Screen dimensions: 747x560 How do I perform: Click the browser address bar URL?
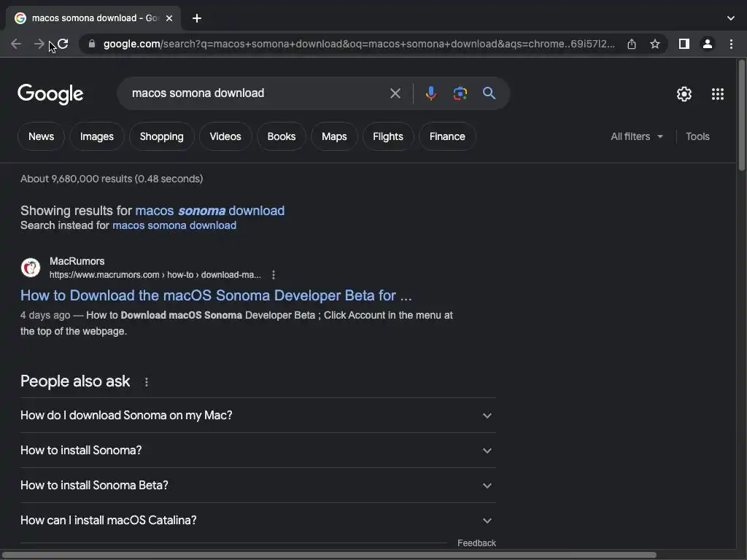(x=359, y=44)
